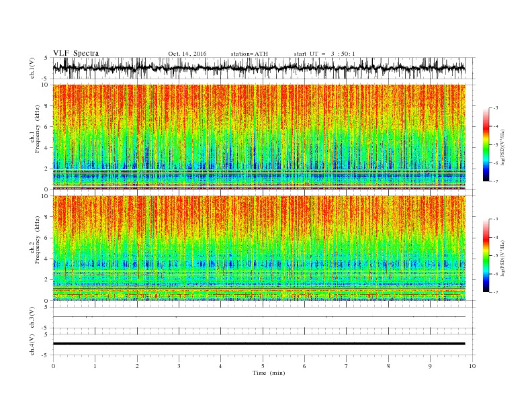This screenshot has width=532, height=411.
Task: Click the "start UT = 3 :50: 1" text
Action: pyautogui.click(x=324, y=54)
